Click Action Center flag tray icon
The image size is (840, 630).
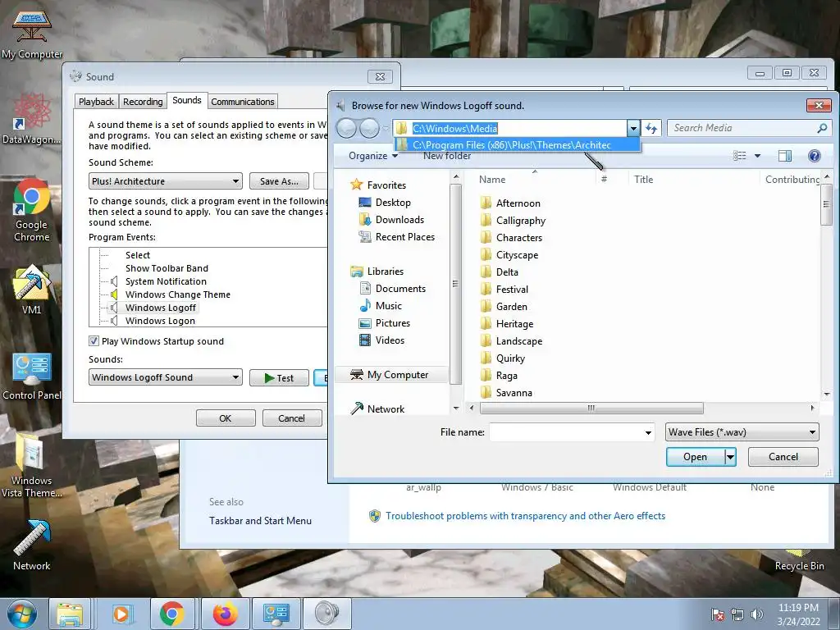(x=718, y=614)
